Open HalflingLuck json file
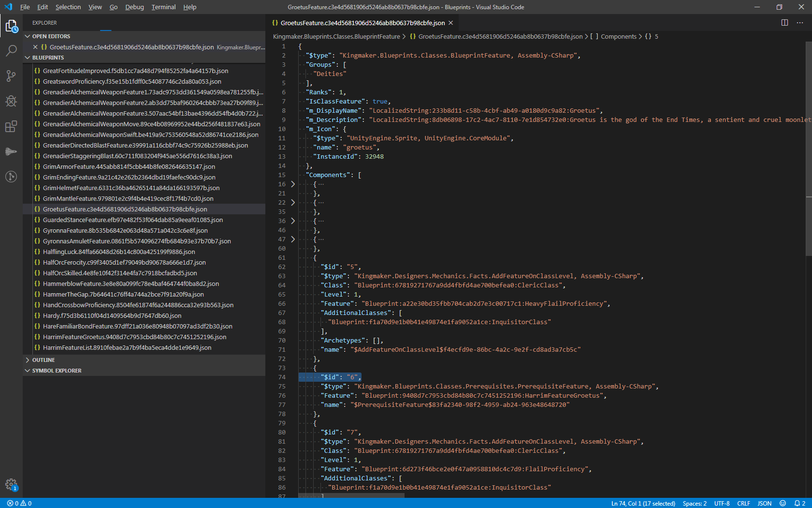The height and width of the screenshot is (508, 812). pos(144,252)
